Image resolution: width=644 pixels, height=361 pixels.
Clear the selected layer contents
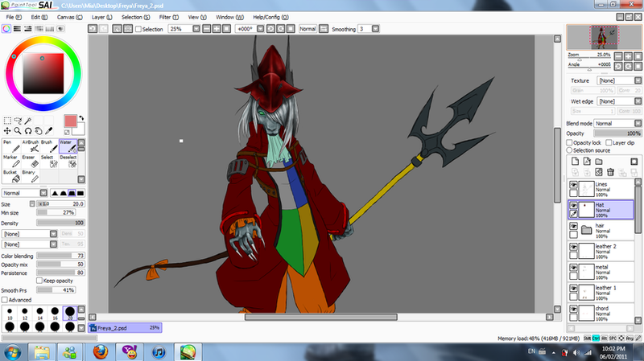599,172
